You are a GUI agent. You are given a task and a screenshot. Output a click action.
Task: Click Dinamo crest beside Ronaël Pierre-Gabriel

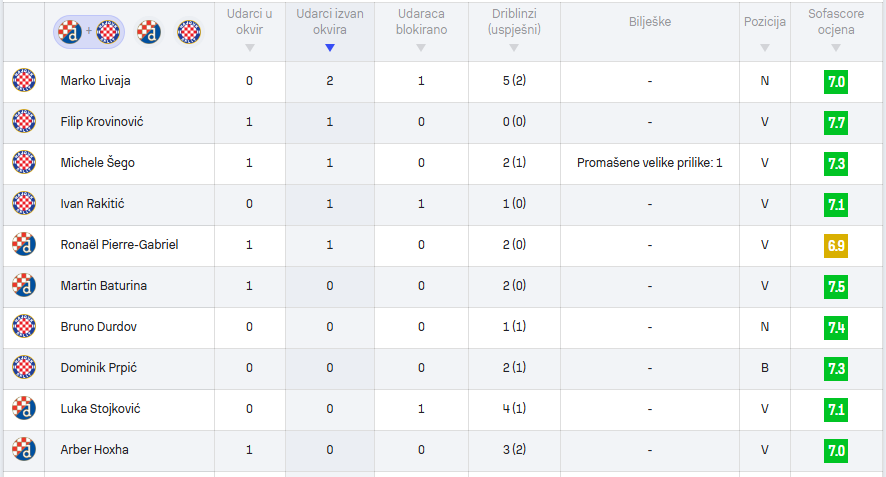(x=24, y=244)
